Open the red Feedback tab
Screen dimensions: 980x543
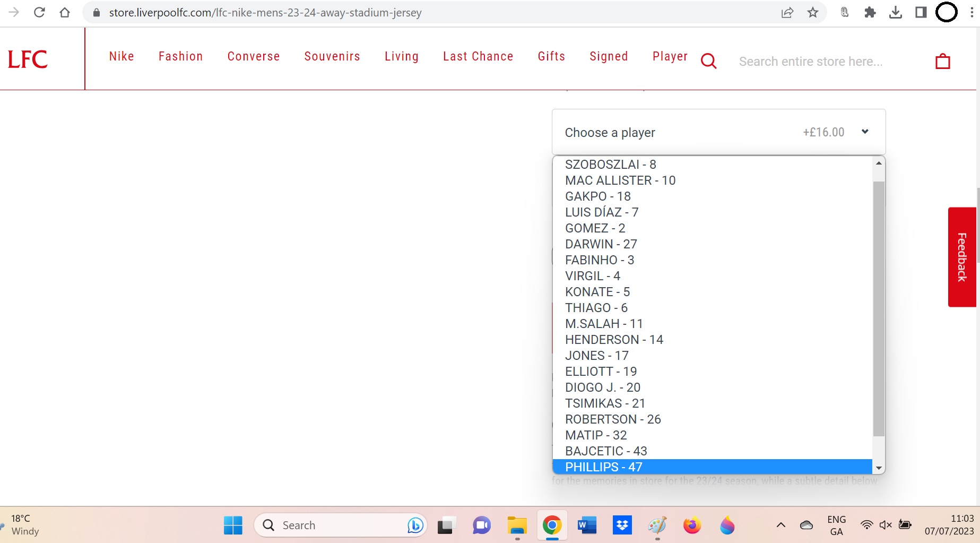(x=962, y=257)
